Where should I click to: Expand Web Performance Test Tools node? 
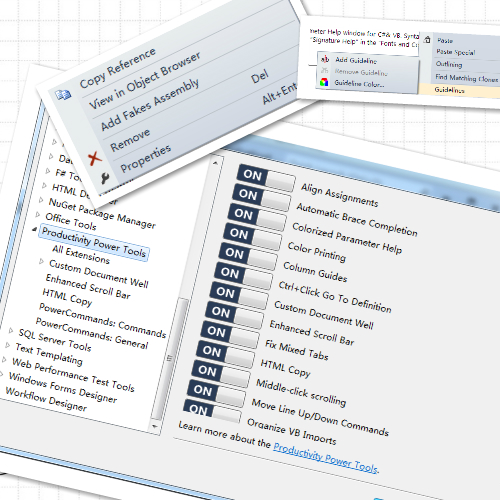(x=4, y=359)
